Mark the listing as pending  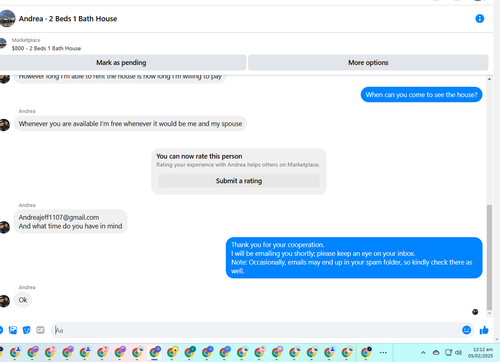[x=122, y=63]
